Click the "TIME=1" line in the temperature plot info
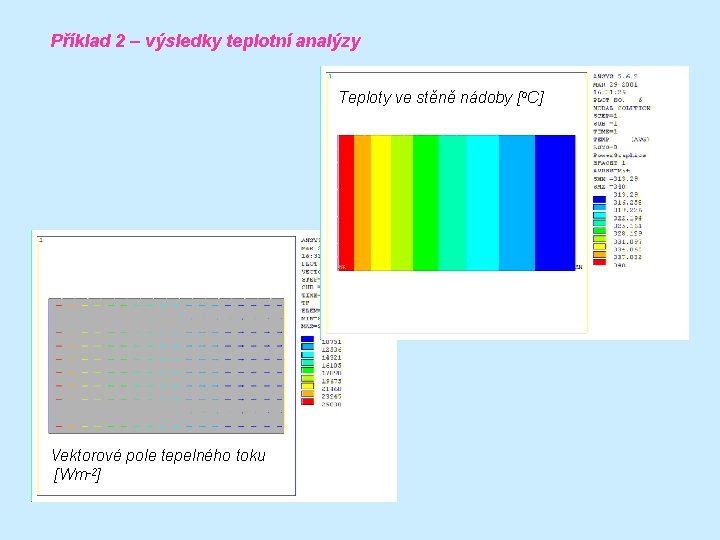 (x=605, y=132)
